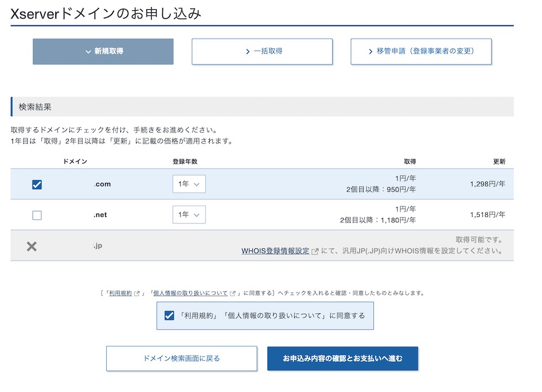This screenshot has height=392, width=542.
Task: Click the 取得 column header
Action: click(x=410, y=162)
